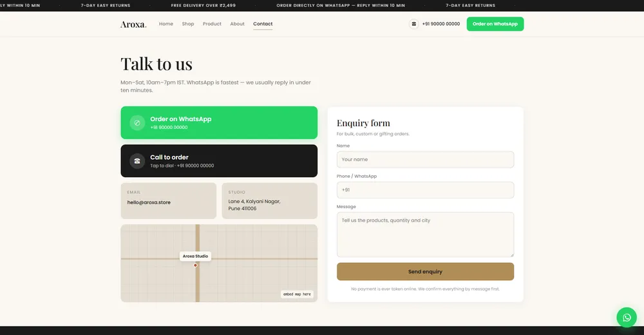The image size is (644, 335).
Task: Focus the Your name input field
Action: (425, 160)
